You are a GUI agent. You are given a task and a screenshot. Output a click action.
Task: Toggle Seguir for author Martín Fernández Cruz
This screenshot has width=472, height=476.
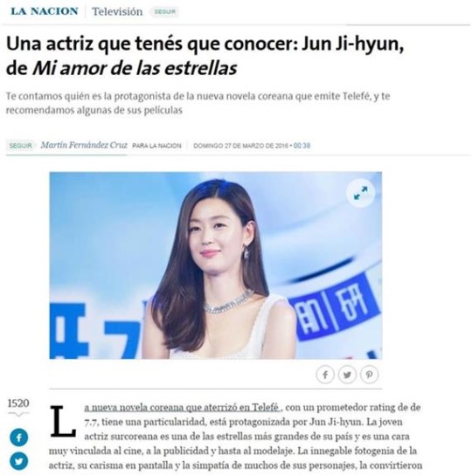point(20,145)
